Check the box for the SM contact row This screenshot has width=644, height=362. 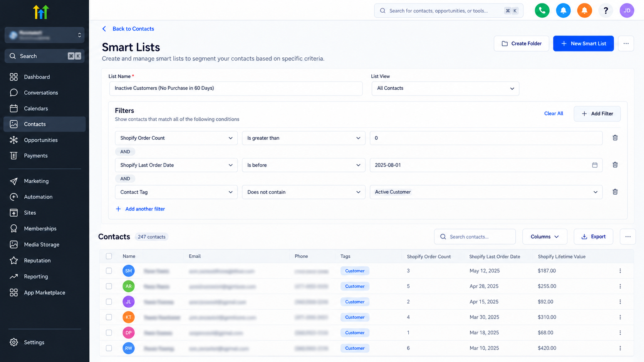click(109, 271)
